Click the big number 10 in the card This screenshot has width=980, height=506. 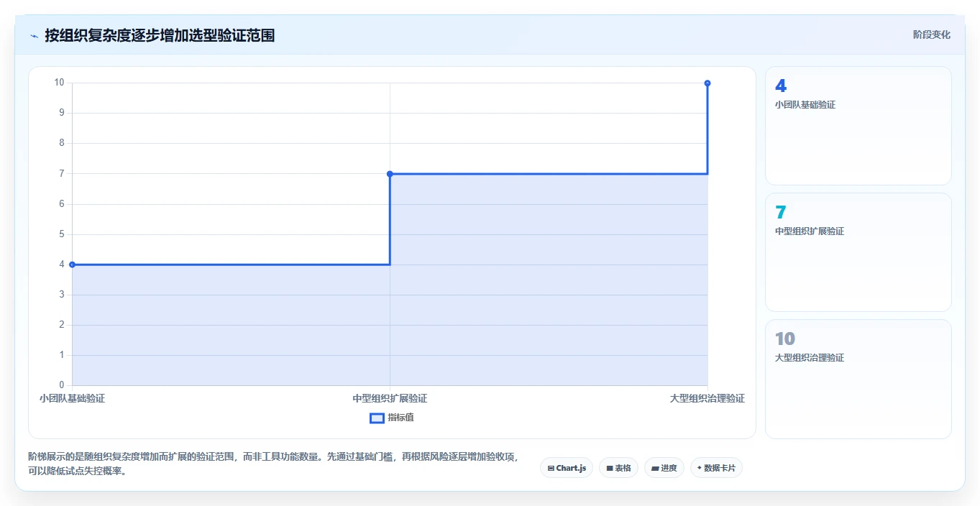point(785,339)
